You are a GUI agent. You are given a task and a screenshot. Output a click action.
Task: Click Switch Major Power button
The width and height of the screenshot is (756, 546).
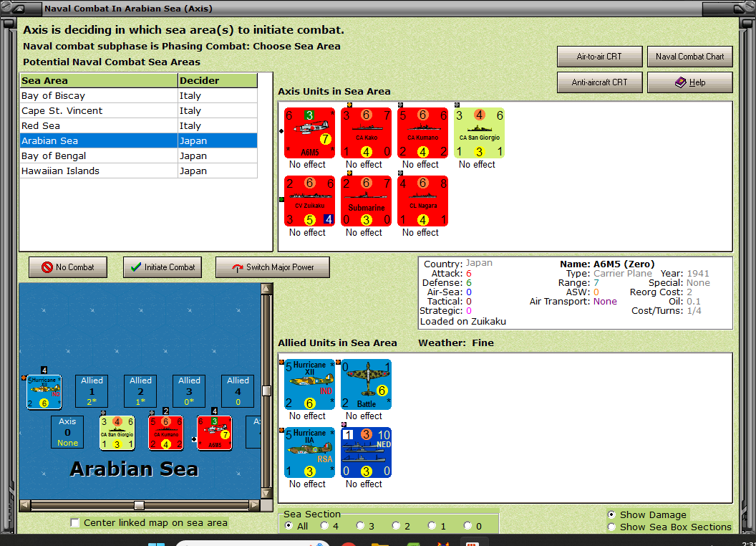273,267
